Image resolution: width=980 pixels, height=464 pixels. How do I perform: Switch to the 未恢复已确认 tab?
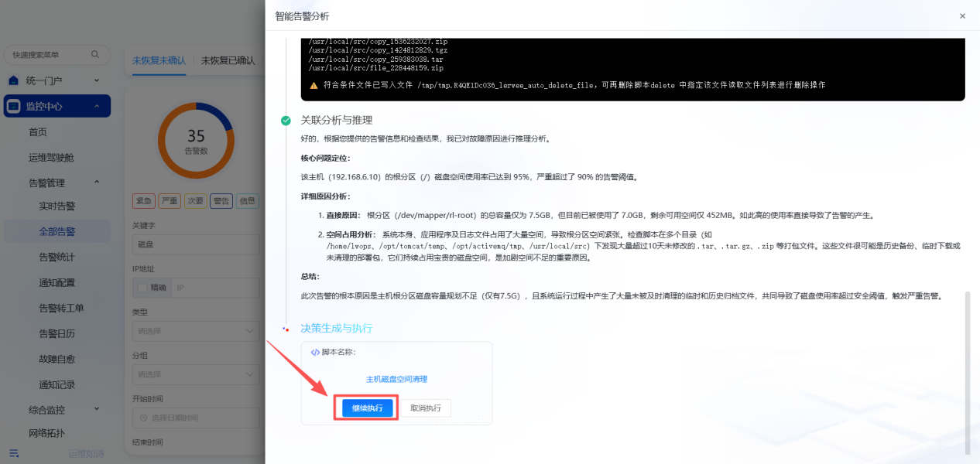[x=228, y=60]
